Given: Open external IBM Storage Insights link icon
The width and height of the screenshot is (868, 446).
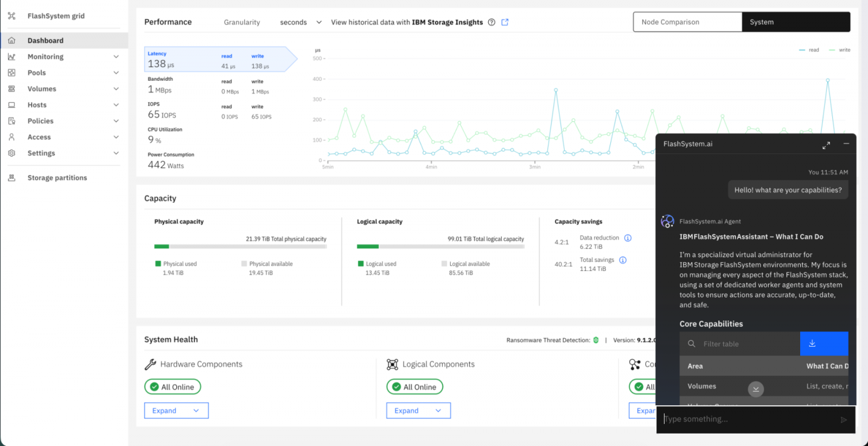Looking at the screenshot, I should pyautogui.click(x=505, y=22).
